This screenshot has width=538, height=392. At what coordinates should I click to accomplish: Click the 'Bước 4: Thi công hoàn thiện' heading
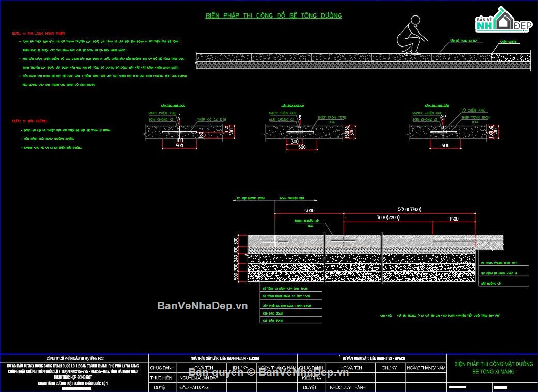click(38, 33)
